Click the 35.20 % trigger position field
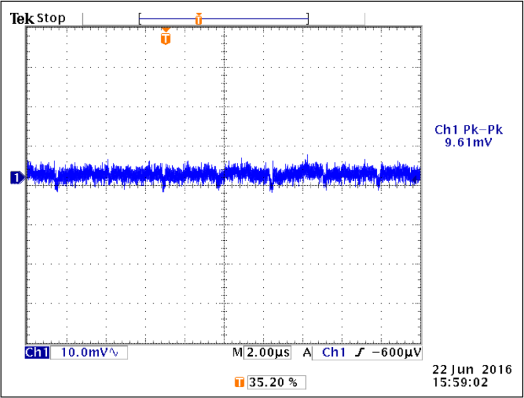Viewport: 524px width, 398px height. [276, 382]
